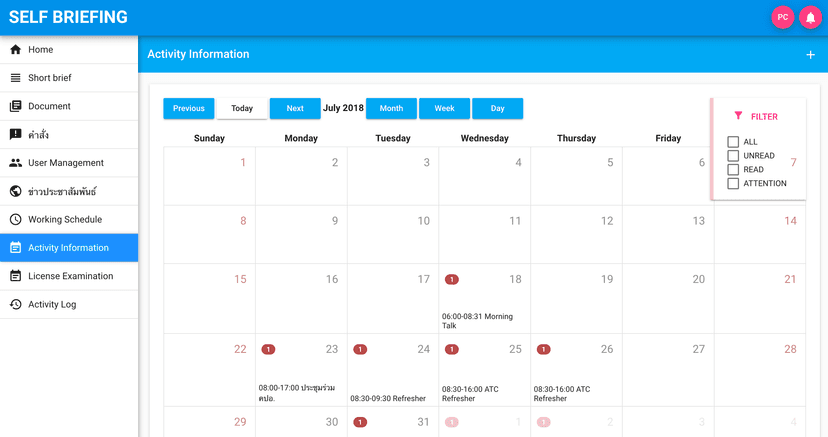The height and width of the screenshot is (437, 828).
Task: Click the plus icon in Activity Information header
Action: (810, 55)
